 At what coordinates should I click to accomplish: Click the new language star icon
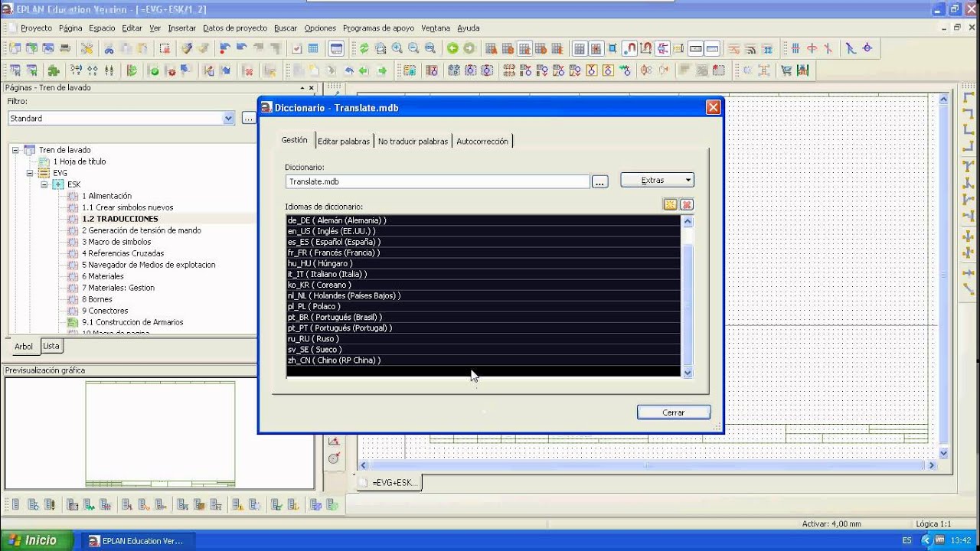tap(670, 204)
